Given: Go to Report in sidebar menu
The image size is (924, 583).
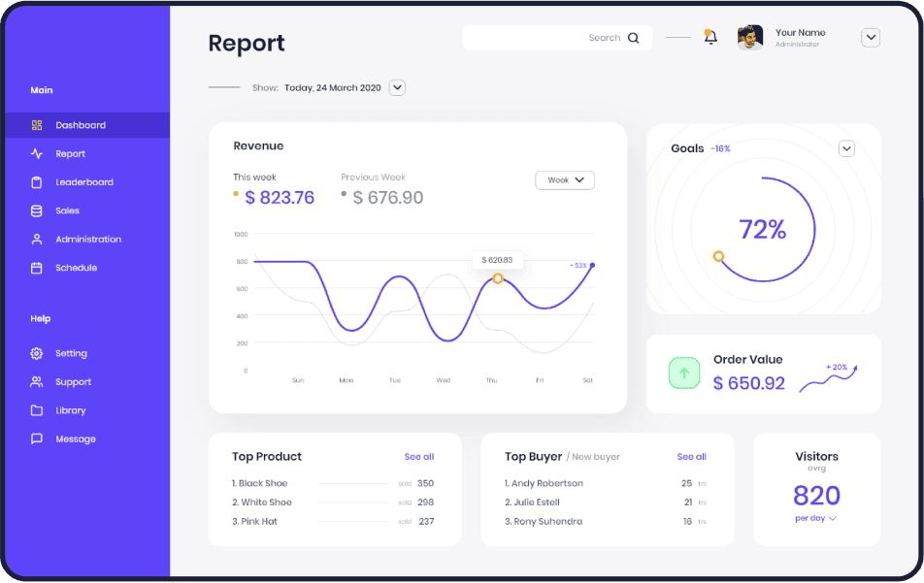Looking at the screenshot, I should pos(70,153).
